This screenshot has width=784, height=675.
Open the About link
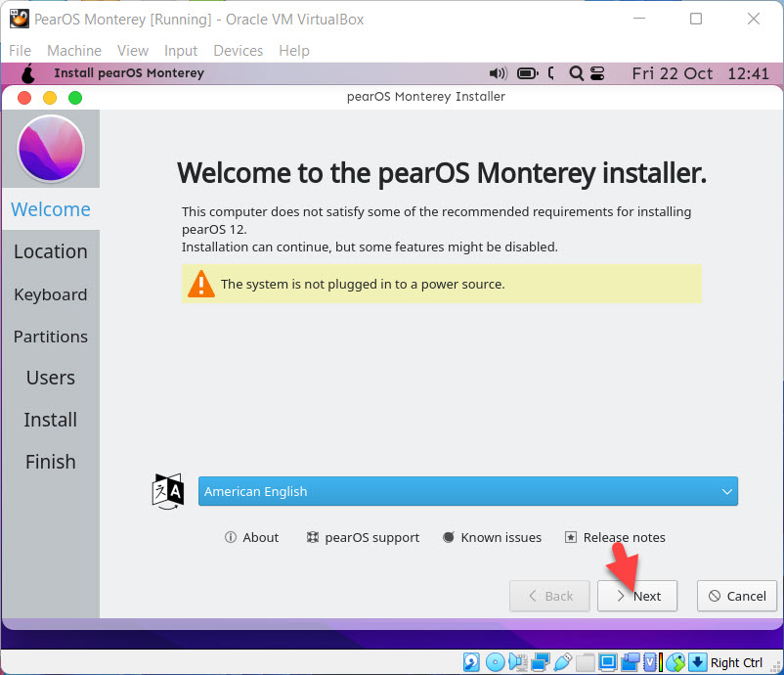click(x=251, y=537)
